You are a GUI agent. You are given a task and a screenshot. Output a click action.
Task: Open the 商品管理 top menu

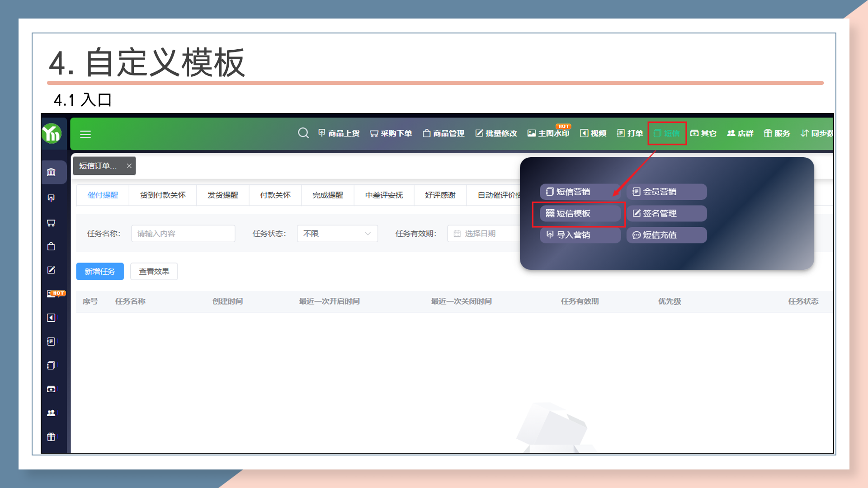443,133
